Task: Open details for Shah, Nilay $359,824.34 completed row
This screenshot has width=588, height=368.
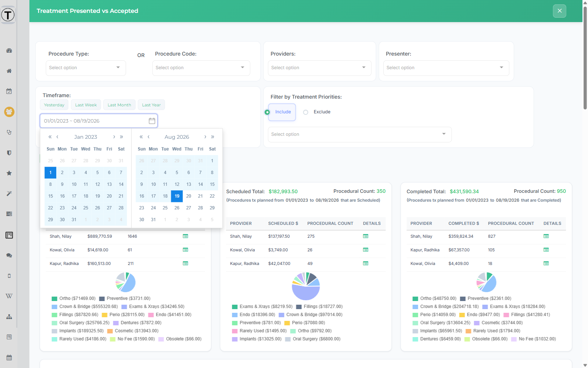Action: tap(546, 236)
